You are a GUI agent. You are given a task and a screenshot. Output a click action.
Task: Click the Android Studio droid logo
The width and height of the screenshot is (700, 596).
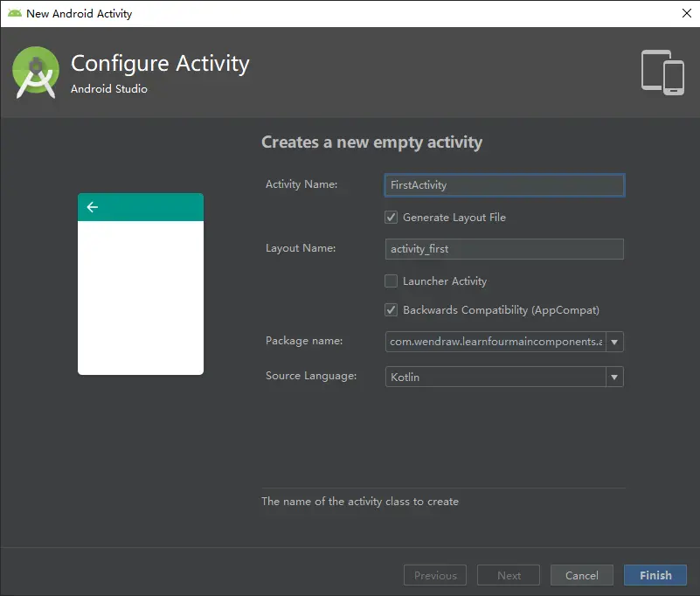(x=35, y=73)
